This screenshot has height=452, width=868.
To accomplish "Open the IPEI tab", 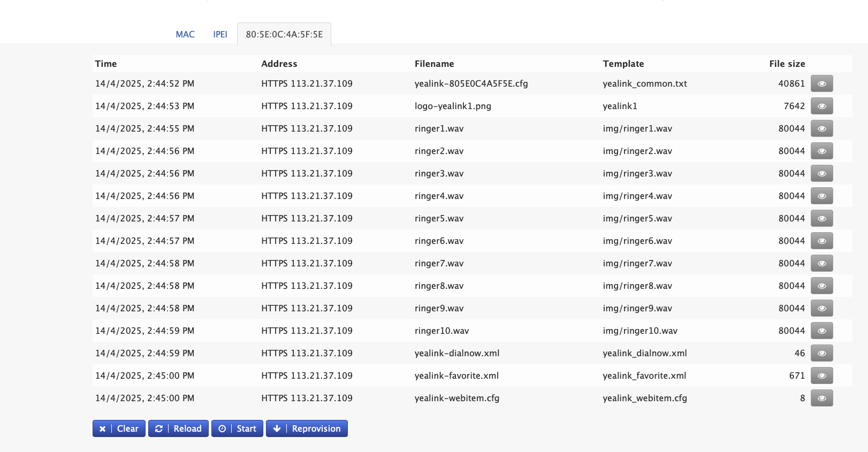I will click(x=220, y=34).
